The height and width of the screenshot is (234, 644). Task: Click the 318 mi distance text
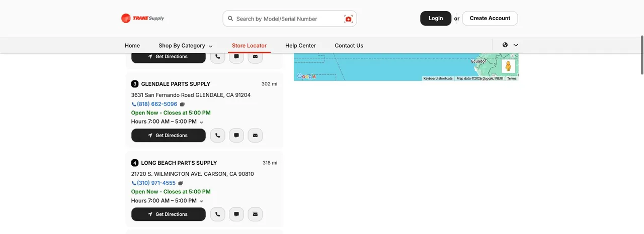pos(270,163)
